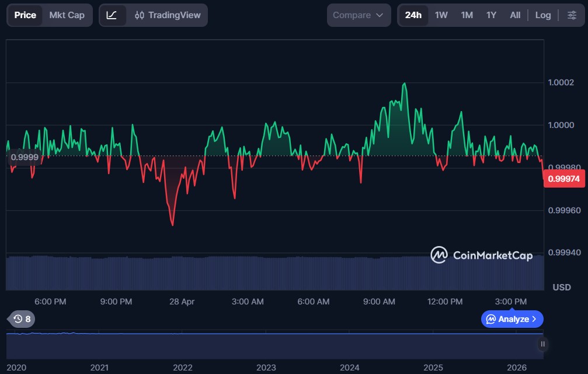This screenshot has width=588, height=374.
Task: Open chart settings sliders icon
Action: pos(572,15)
